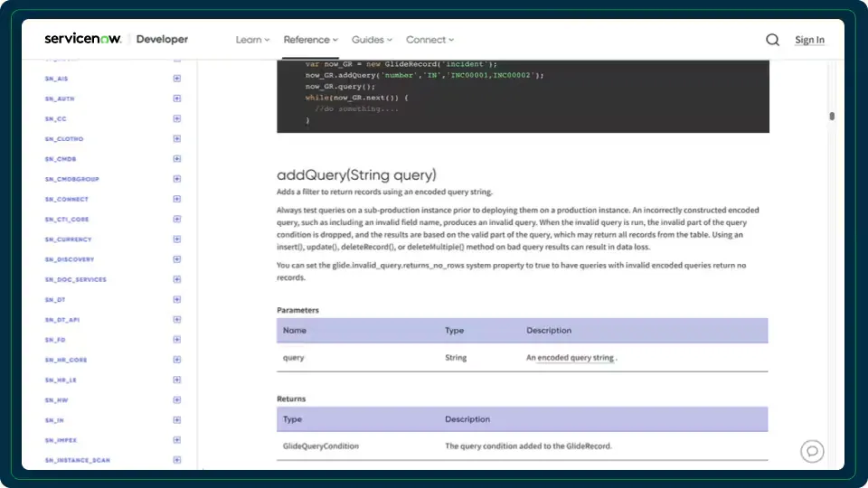Go to ServiceNow logo home
Image resolution: width=868 pixels, height=488 pixels.
pyautogui.click(x=82, y=39)
